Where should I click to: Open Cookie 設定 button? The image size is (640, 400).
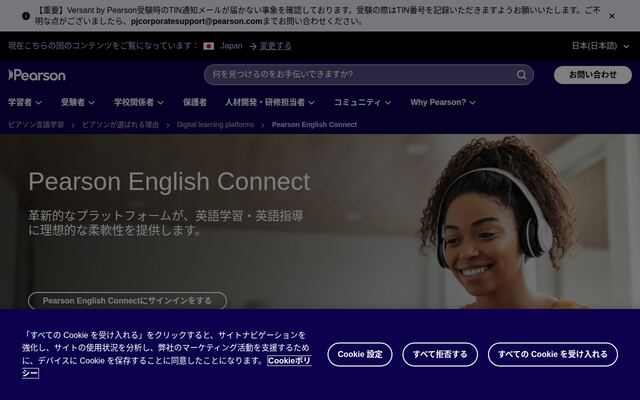pyautogui.click(x=360, y=354)
